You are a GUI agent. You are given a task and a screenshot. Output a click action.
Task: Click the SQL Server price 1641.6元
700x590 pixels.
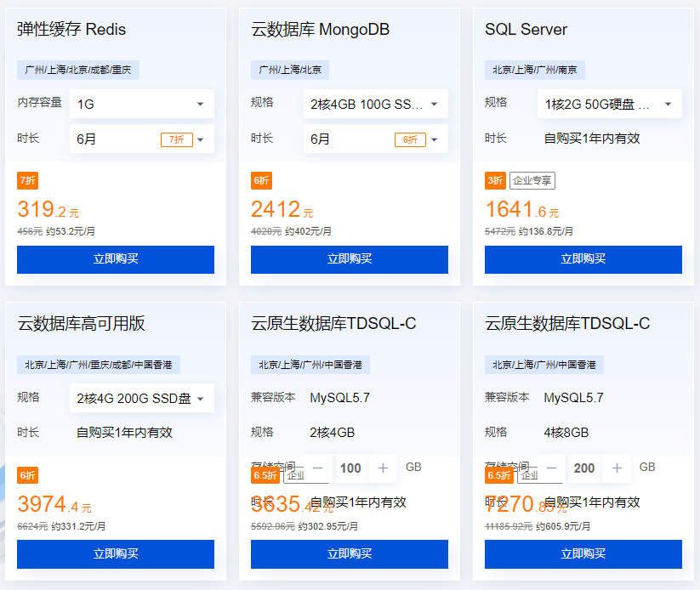coord(522,209)
